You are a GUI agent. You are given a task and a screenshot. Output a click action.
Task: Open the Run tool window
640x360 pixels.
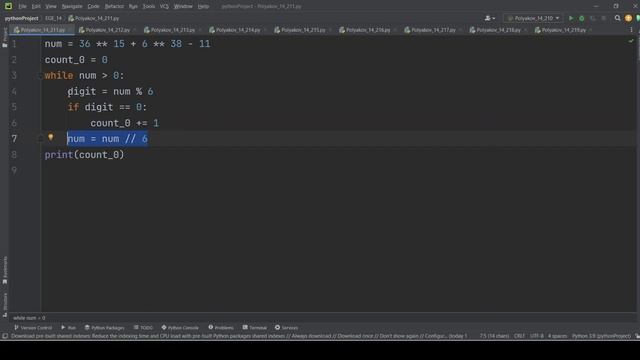68,328
